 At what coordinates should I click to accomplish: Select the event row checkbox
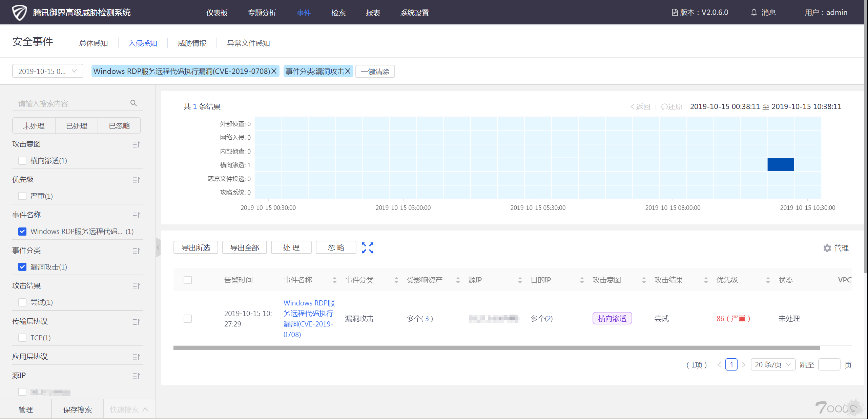point(188,319)
